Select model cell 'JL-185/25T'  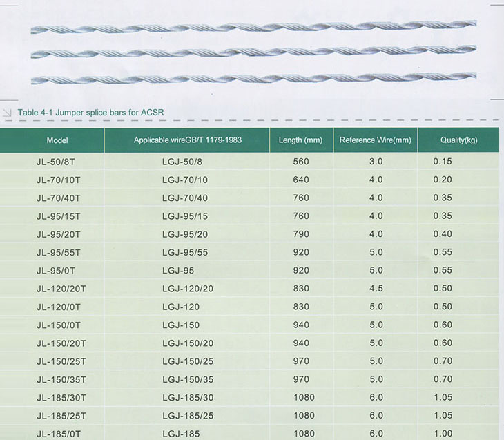(x=61, y=416)
